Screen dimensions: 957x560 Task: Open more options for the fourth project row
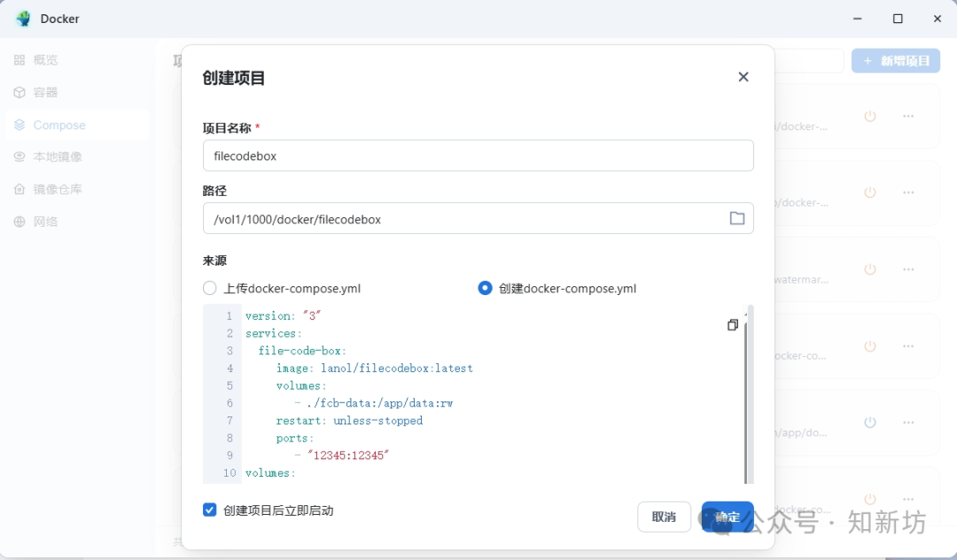pyautogui.click(x=908, y=346)
